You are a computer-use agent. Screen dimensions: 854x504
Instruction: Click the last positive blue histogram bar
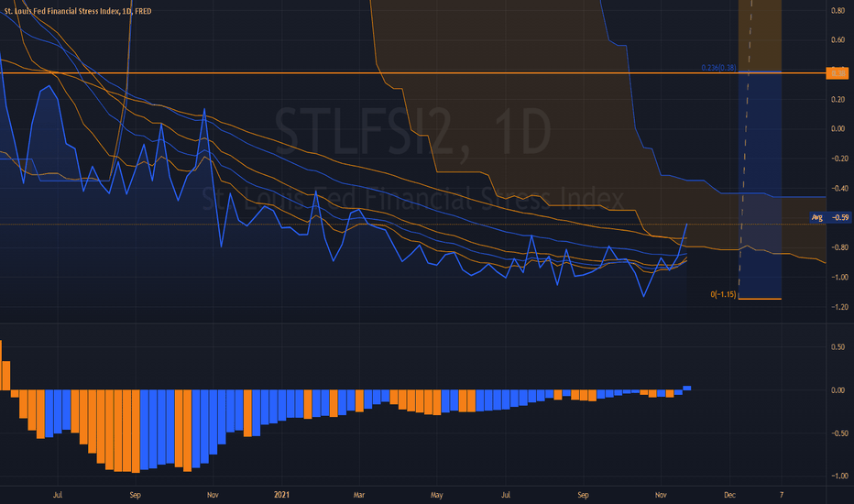(x=687, y=388)
